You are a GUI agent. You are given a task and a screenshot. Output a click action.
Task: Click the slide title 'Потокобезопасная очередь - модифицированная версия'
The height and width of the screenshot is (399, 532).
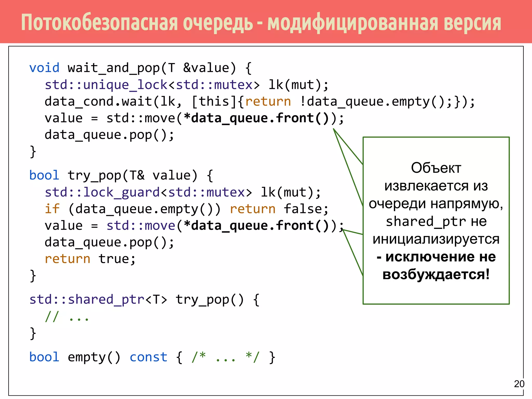(x=261, y=23)
